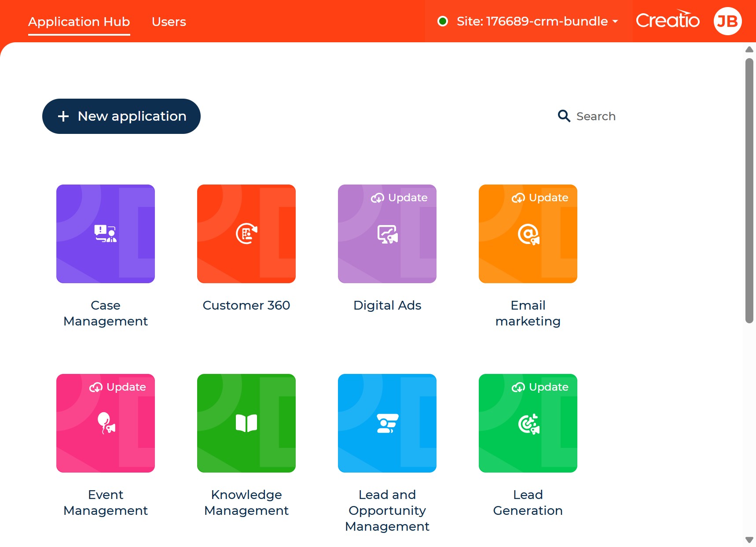Open the Email marketing app tile
Viewport: 756px width, 547px height.
click(x=528, y=234)
